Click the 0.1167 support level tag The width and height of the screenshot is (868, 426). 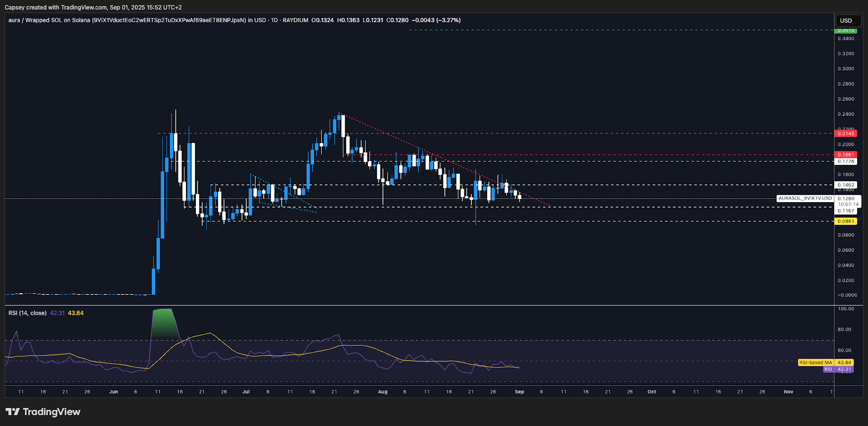pyautogui.click(x=846, y=211)
